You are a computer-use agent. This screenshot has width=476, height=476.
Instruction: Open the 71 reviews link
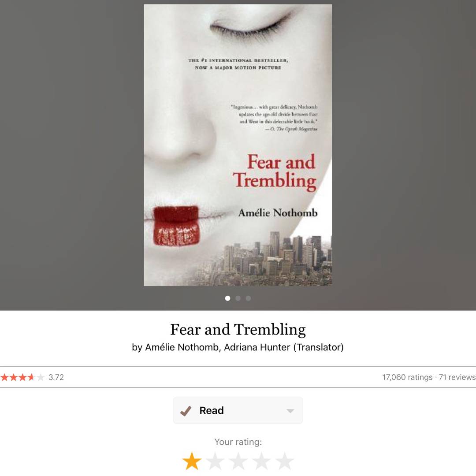click(457, 377)
